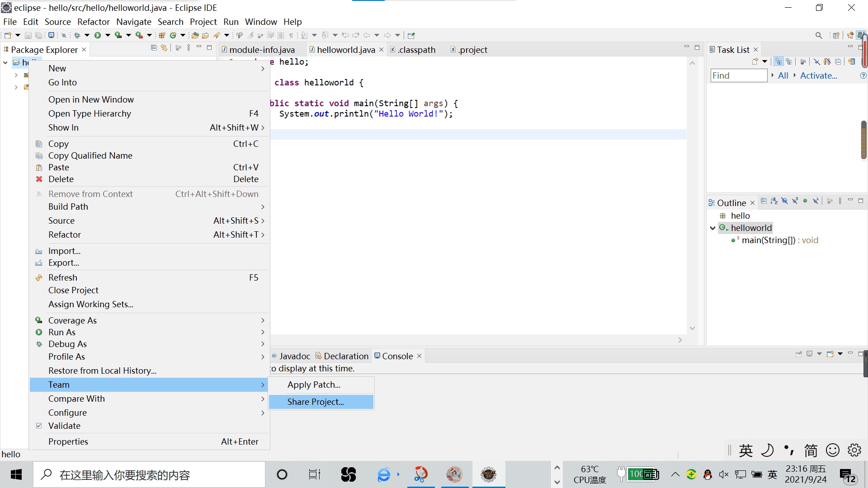Click the Collapse All icon in Task List
Image resolution: width=868 pixels, height=488 pixels.
(x=838, y=62)
